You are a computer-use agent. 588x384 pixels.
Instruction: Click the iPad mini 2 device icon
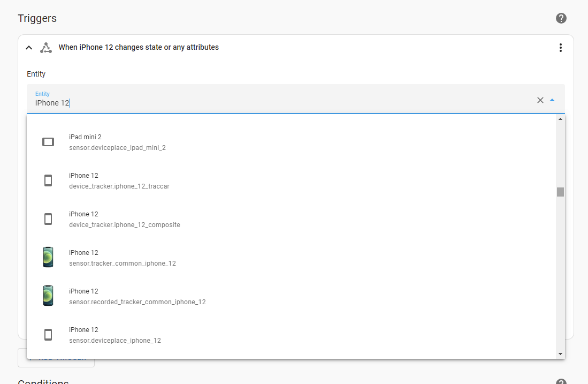click(x=48, y=141)
